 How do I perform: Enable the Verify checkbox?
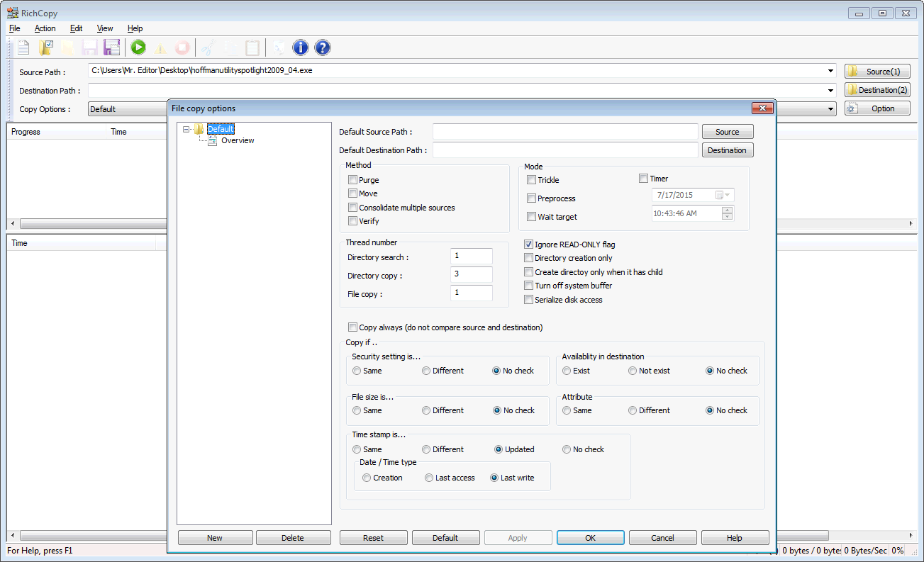(x=352, y=221)
